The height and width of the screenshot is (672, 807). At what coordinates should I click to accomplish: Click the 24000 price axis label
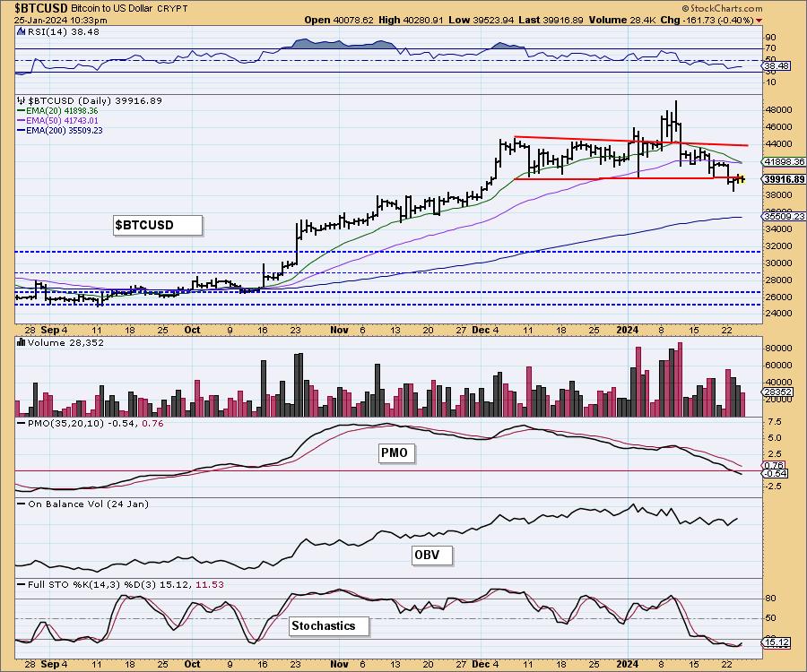777,313
